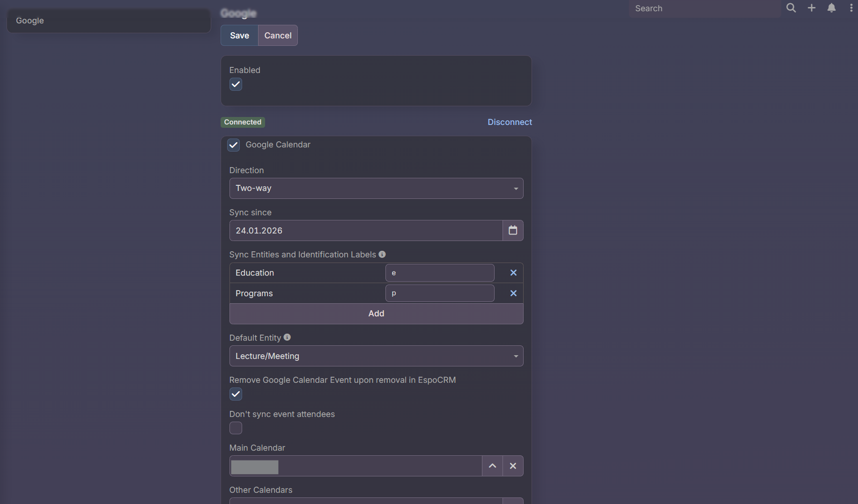Toggle the Enabled checkbox
858x504 pixels.
[x=236, y=84]
